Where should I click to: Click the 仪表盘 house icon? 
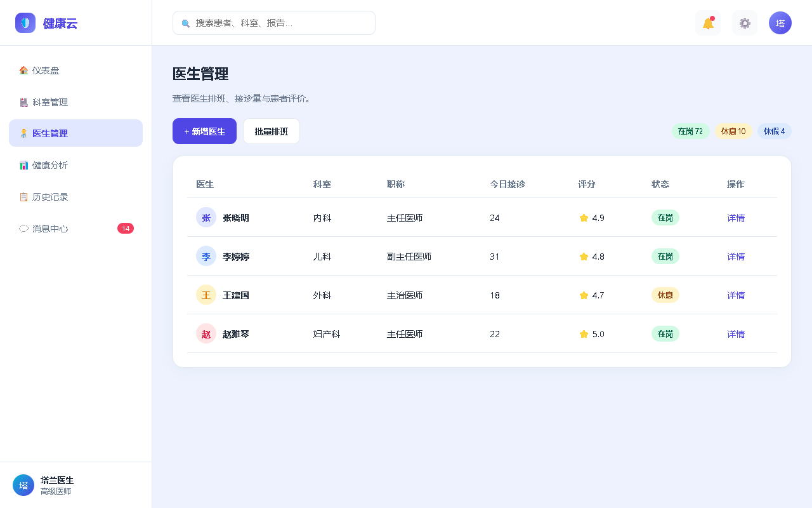pyautogui.click(x=23, y=70)
